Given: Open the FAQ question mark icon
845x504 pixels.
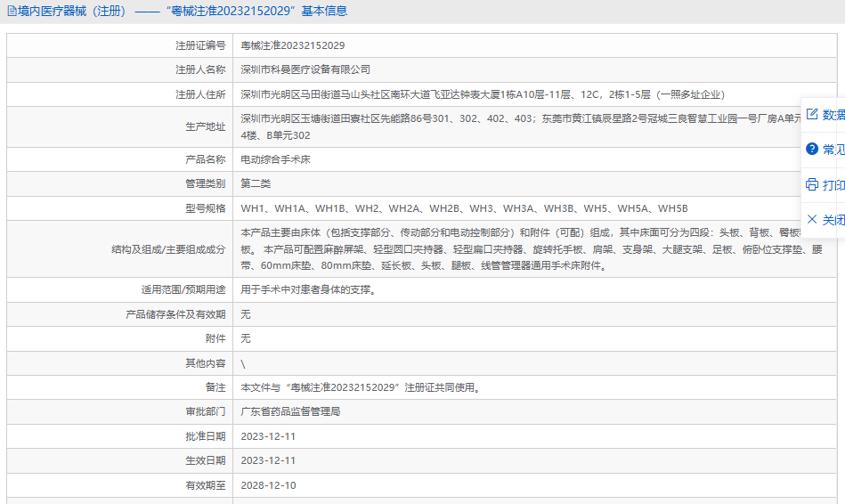Looking at the screenshot, I should point(811,150).
